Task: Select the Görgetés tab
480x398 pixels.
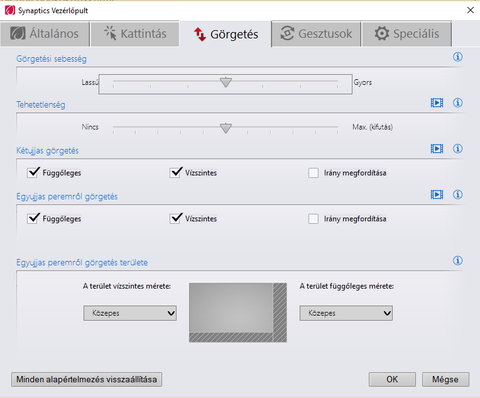Action: point(226,34)
